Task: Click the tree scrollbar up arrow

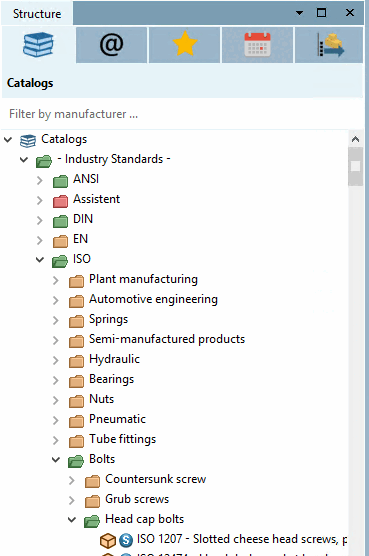Action: point(356,139)
